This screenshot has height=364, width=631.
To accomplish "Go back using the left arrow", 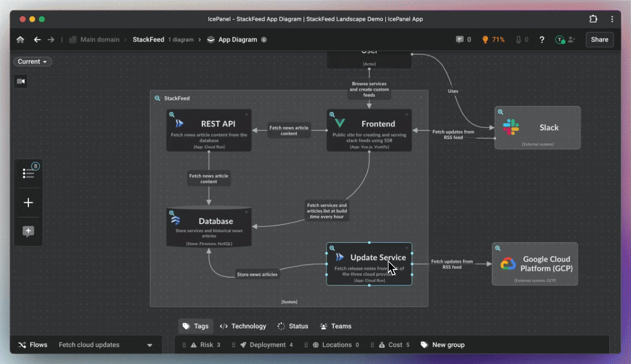I will point(37,39).
